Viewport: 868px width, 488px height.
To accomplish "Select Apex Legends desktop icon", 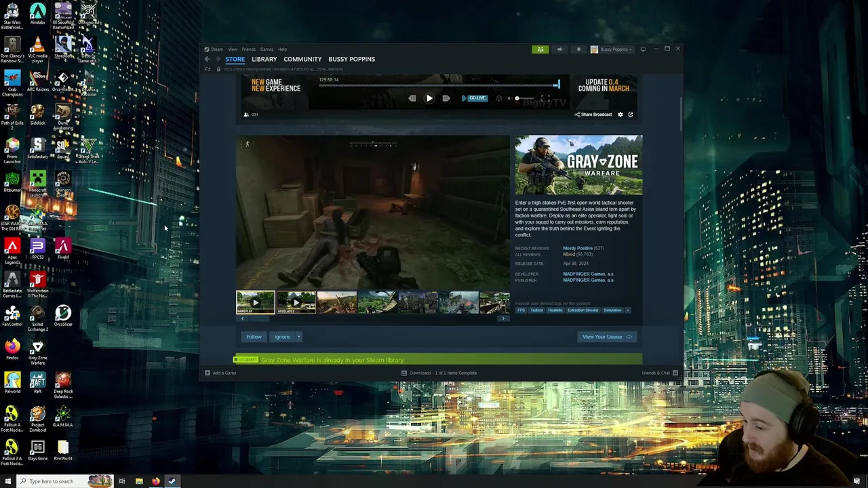I will coord(12,251).
